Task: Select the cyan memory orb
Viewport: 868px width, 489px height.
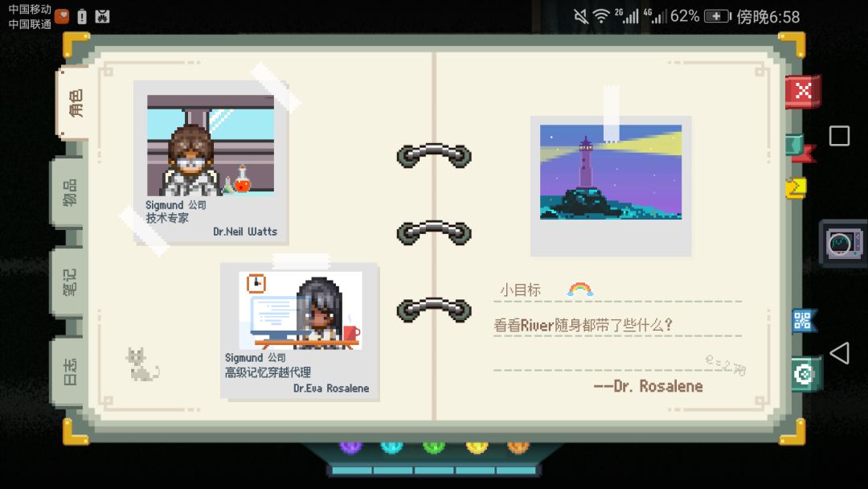Action: point(392,446)
